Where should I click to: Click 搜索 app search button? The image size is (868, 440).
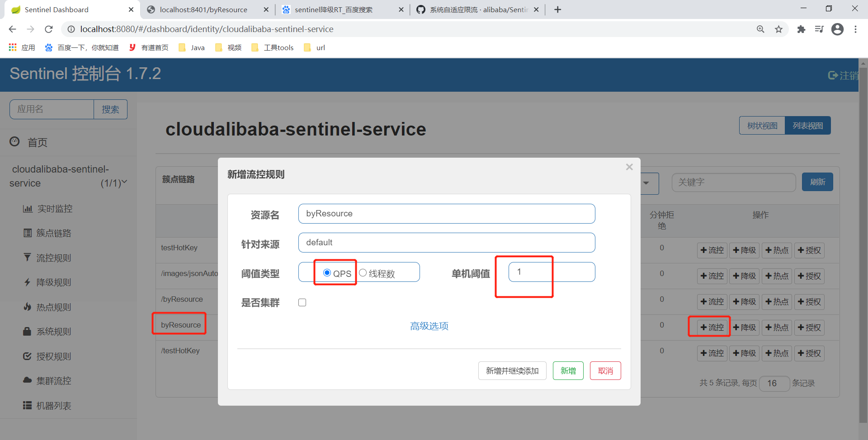(x=110, y=109)
